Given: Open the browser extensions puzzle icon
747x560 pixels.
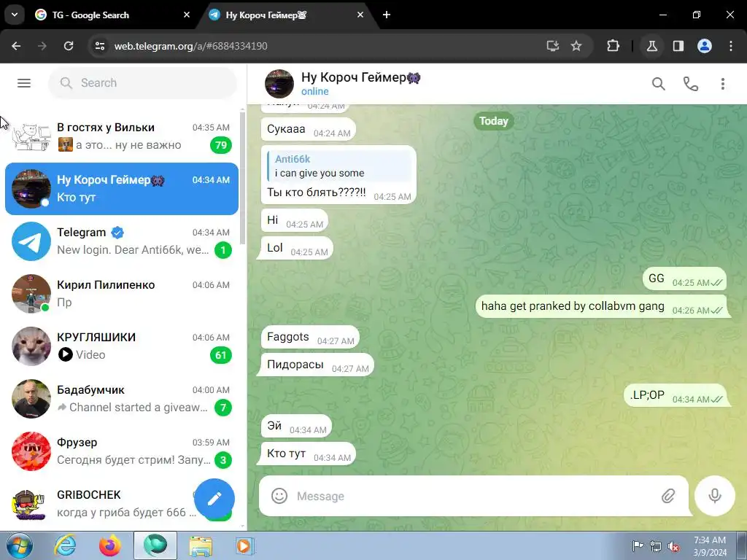Looking at the screenshot, I should (613, 46).
